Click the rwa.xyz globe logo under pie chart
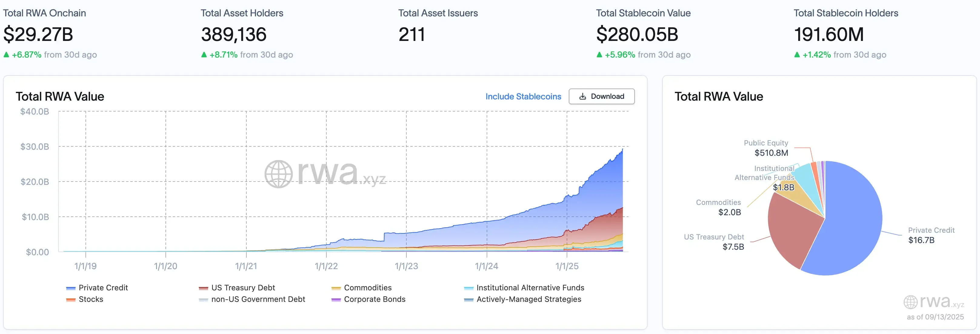 (x=910, y=302)
